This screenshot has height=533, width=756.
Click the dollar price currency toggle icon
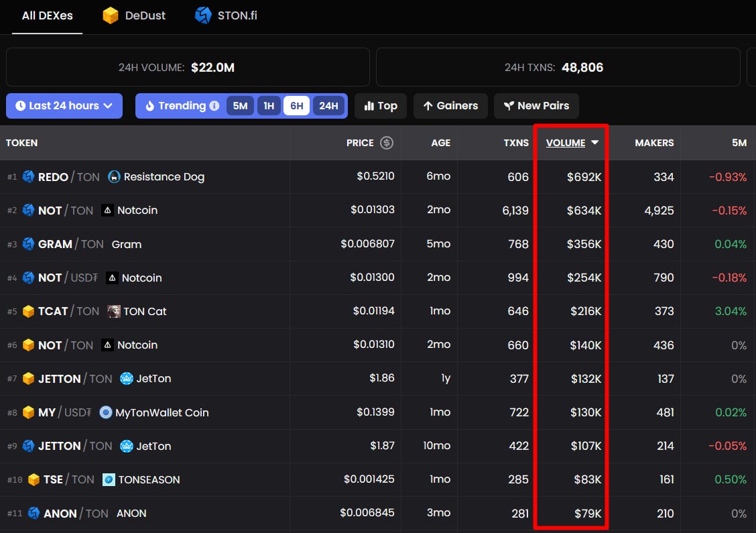(387, 143)
